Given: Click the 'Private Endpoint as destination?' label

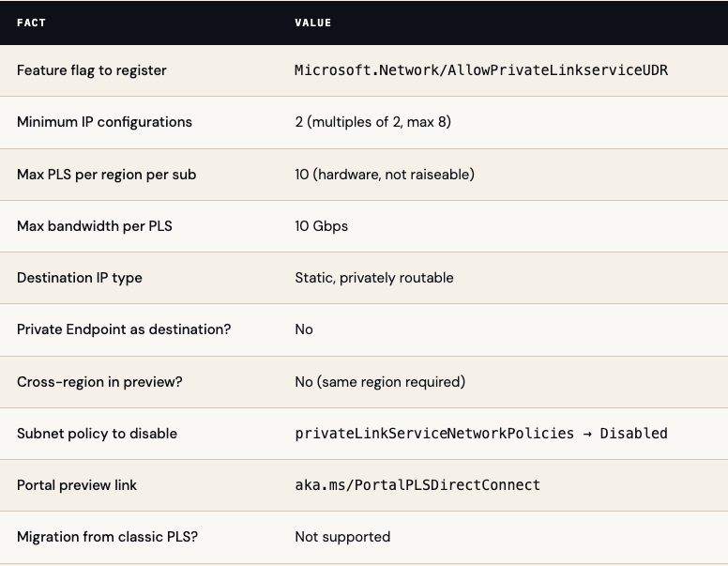Looking at the screenshot, I should click(x=124, y=329).
